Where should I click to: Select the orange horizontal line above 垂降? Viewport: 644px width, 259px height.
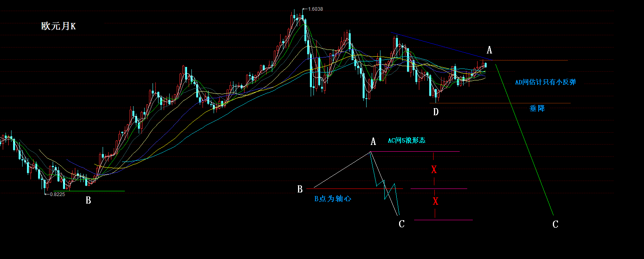pos(500,103)
